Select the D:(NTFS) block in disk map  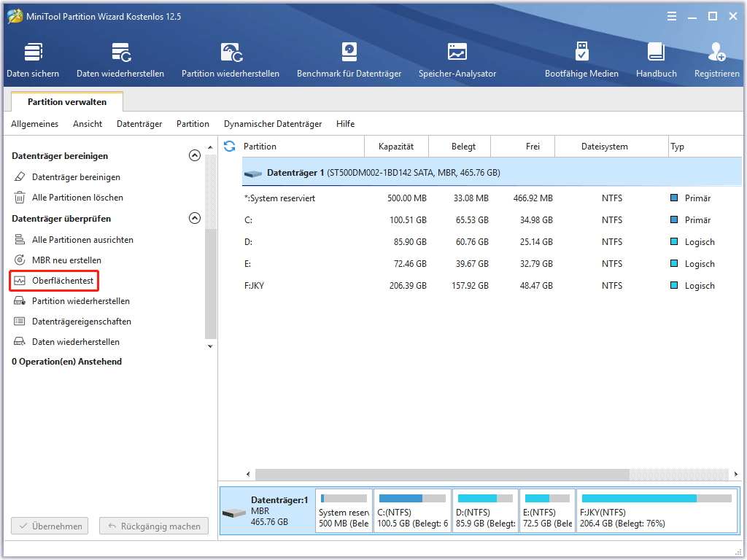[x=485, y=510]
